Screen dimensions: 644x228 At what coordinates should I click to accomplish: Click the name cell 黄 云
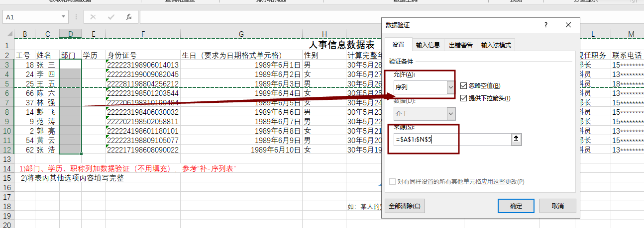pos(46,140)
